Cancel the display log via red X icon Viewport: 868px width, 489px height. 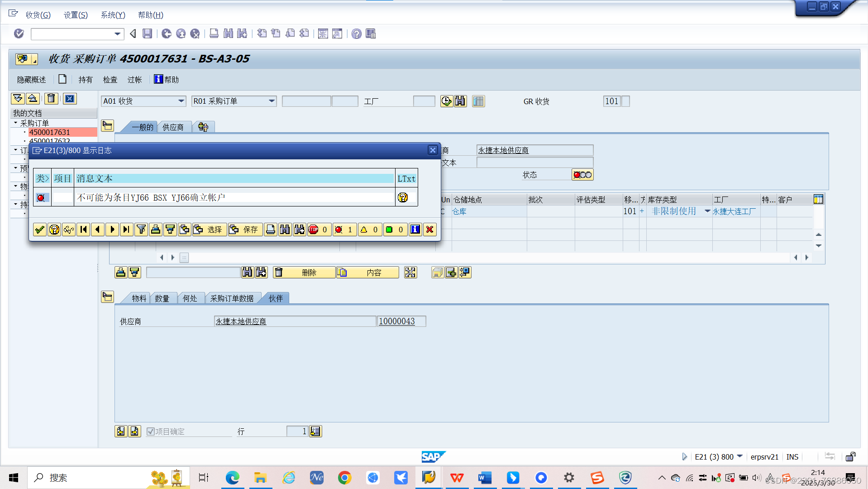click(429, 230)
